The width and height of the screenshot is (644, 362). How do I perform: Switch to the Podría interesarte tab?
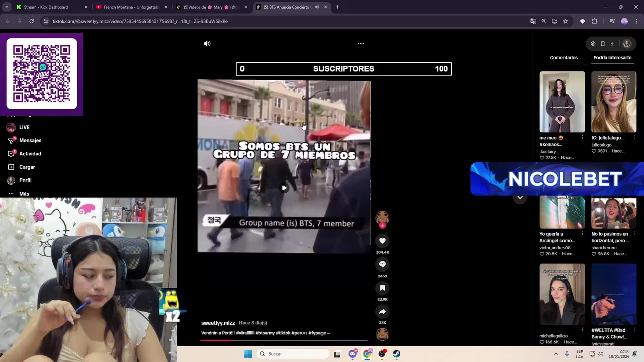612,58
